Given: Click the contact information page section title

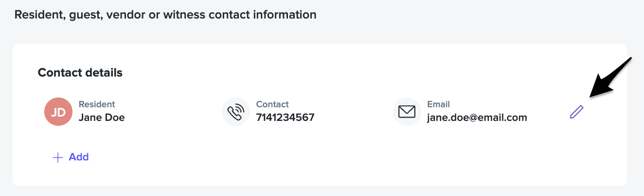Looking at the screenshot, I should tap(165, 15).
